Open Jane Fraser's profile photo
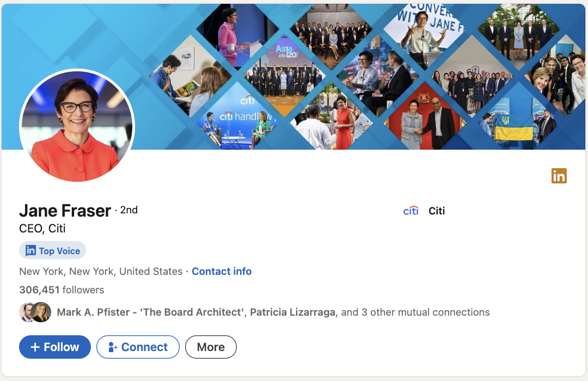 pyautogui.click(x=77, y=126)
